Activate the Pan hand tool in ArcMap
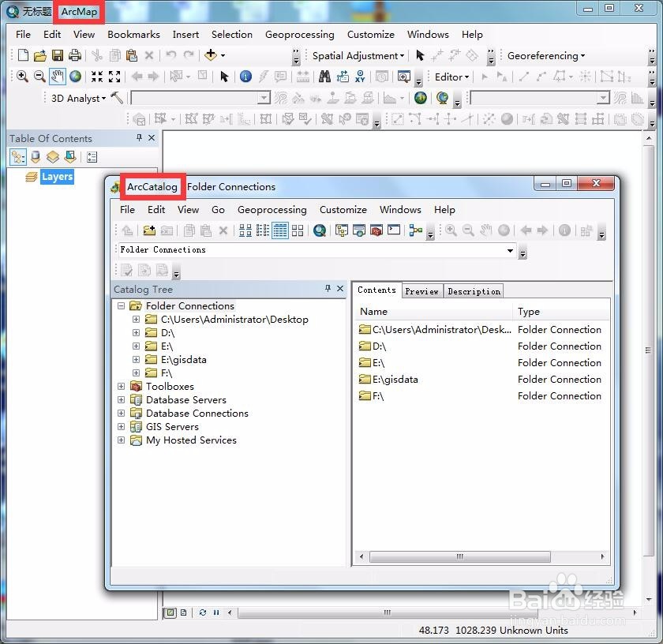The height and width of the screenshot is (644, 663). tap(58, 77)
